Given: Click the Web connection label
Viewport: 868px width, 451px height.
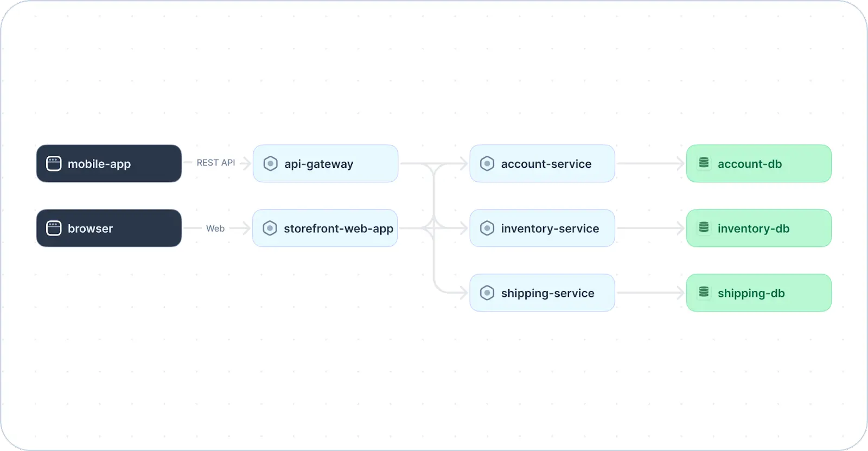Looking at the screenshot, I should coord(215,228).
